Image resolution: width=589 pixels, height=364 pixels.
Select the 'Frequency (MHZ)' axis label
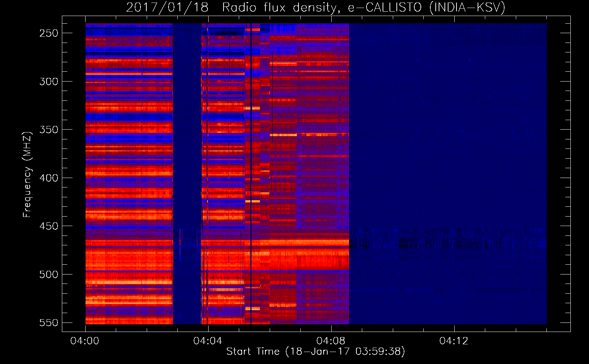[27, 175]
